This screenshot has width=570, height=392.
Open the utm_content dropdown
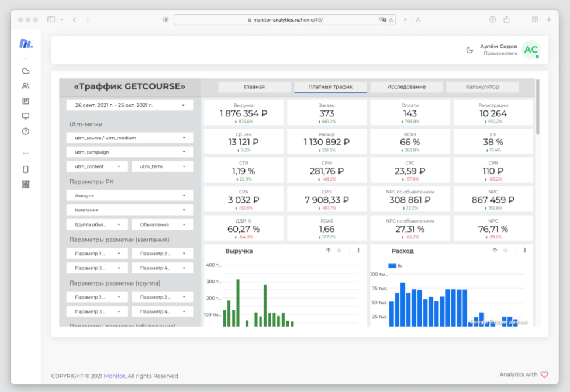[x=97, y=166]
